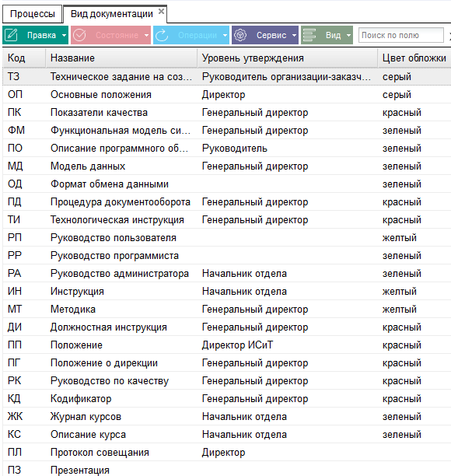Click the Цвет обложки column header
The width and height of the screenshot is (451, 476).
coord(414,58)
